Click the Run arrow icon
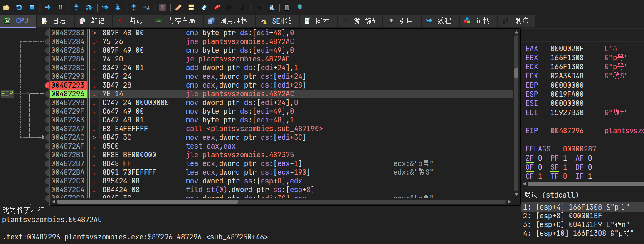644x244 pixels. coord(47,7)
